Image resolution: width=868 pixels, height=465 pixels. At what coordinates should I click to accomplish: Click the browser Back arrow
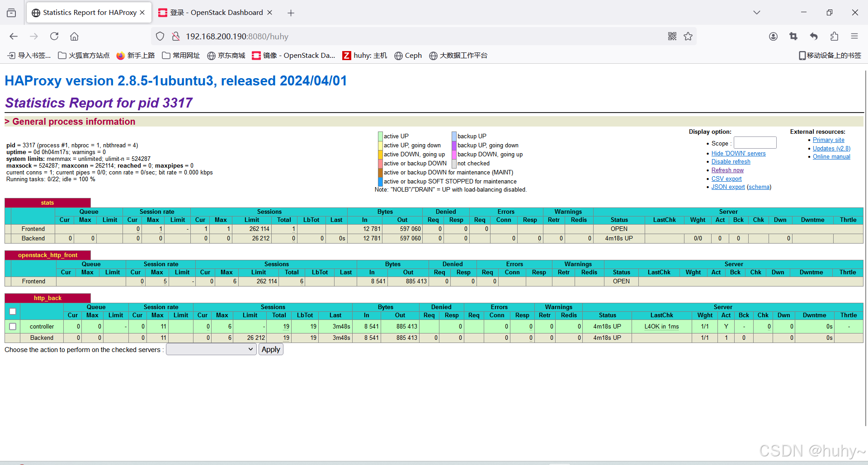[x=14, y=36]
